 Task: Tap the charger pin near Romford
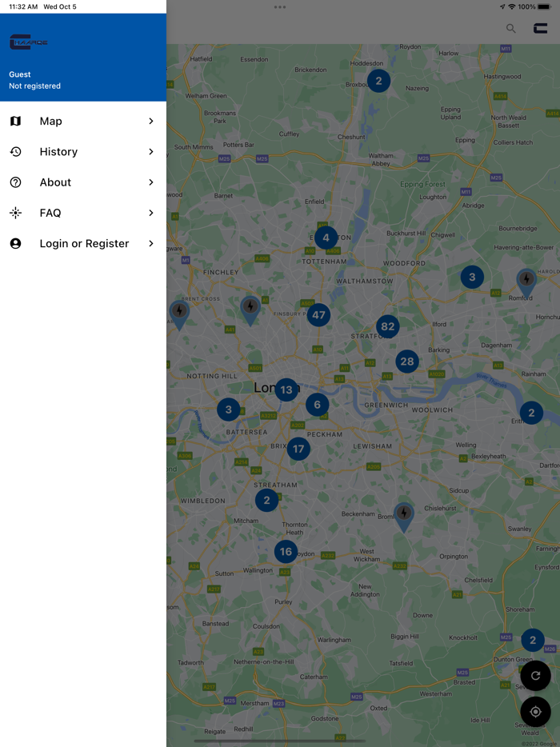pyautogui.click(x=526, y=281)
